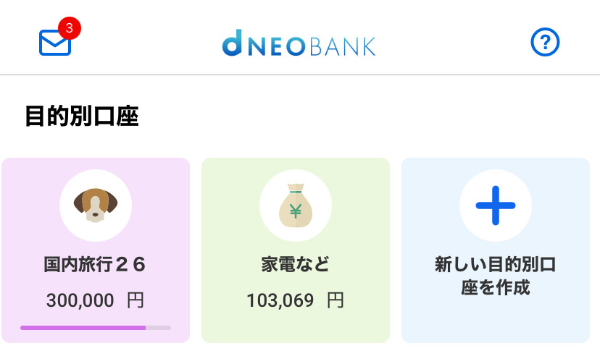This screenshot has width=600, height=364.
Task: Open help with the question mark icon
Action: point(545,43)
